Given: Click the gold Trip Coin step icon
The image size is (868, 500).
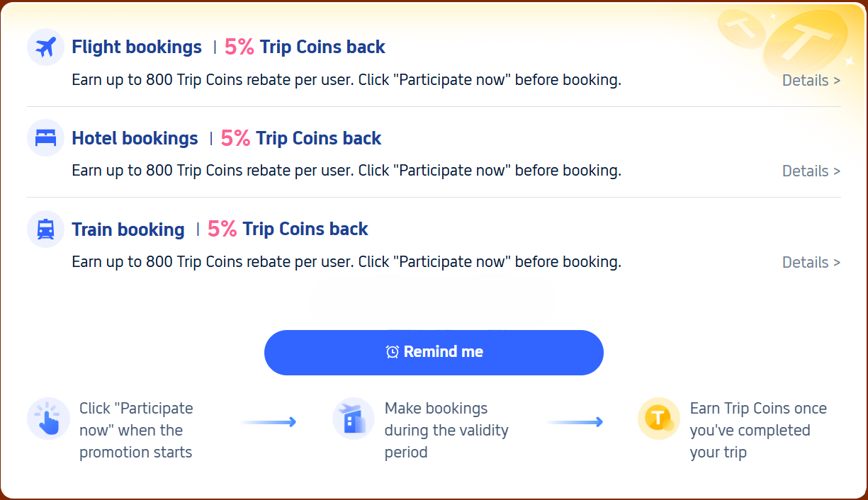Looking at the screenshot, I should click(x=658, y=419).
